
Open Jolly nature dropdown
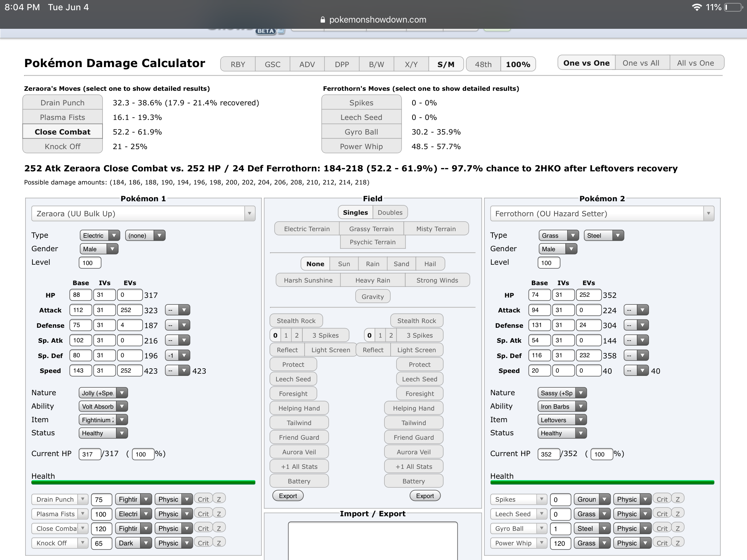pyautogui.click(x=103, y=393)
